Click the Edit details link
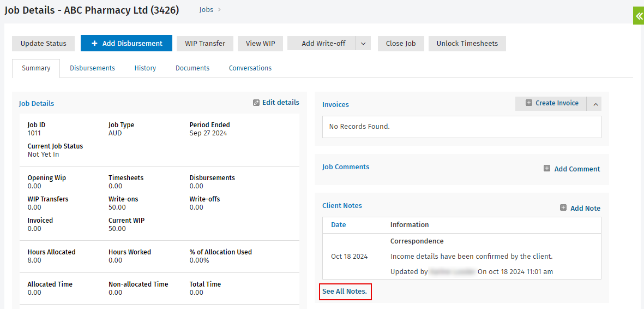 click(281, 103)
